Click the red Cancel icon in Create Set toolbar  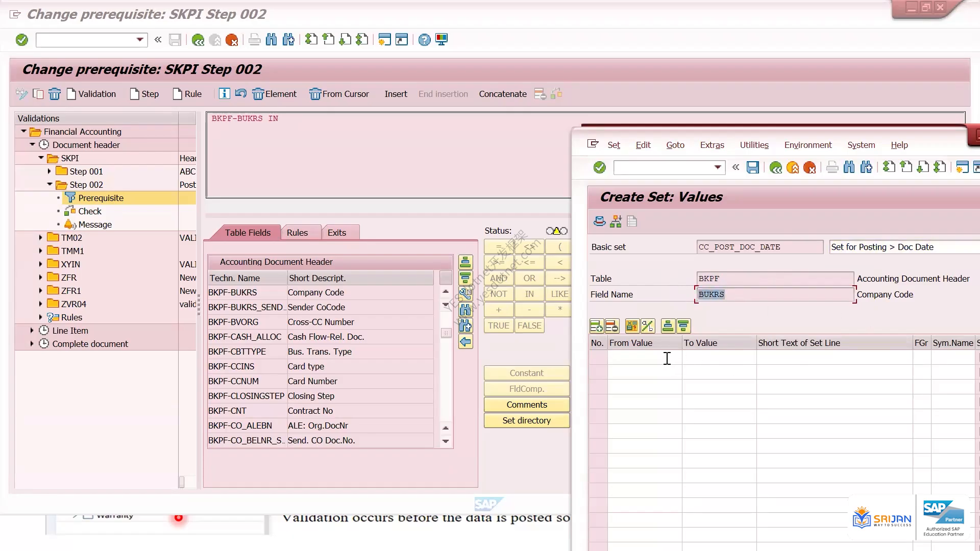810,167
